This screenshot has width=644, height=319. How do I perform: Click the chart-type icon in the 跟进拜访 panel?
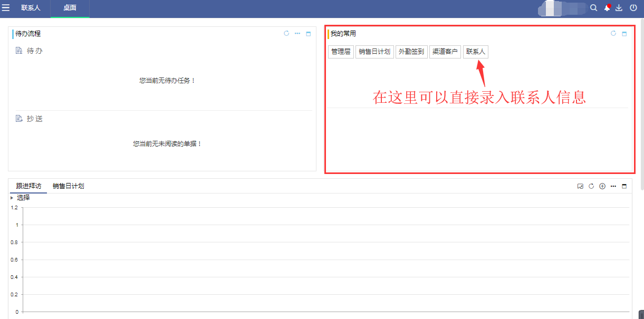point(580,186)
